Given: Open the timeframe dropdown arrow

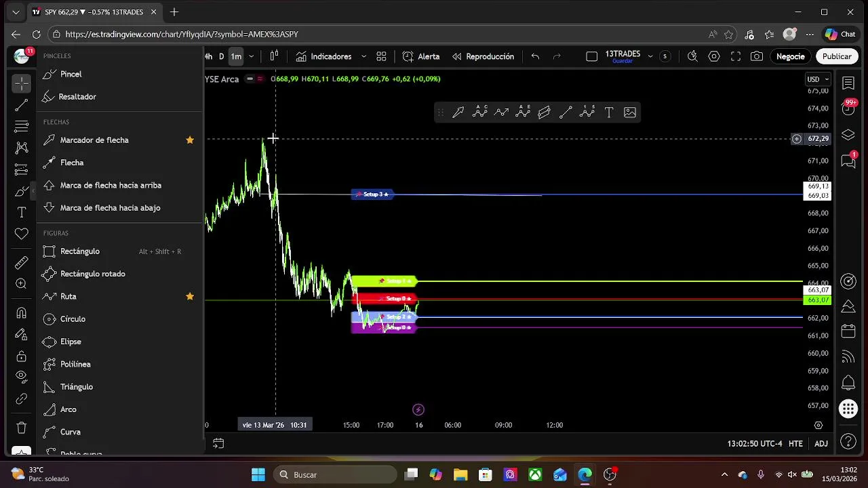Looking at the screenshot, I should [252, 56].
